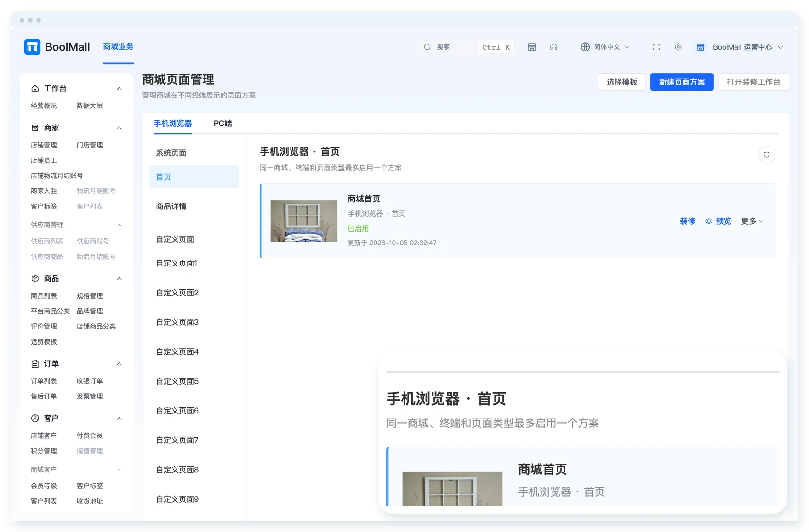Select 自定义页面1

click(194, 263)
